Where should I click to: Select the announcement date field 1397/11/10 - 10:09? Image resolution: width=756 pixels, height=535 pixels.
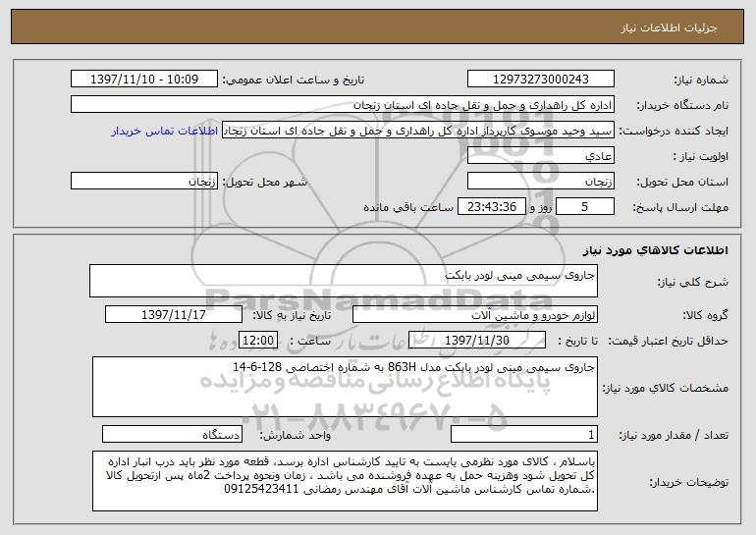point(144,80)
